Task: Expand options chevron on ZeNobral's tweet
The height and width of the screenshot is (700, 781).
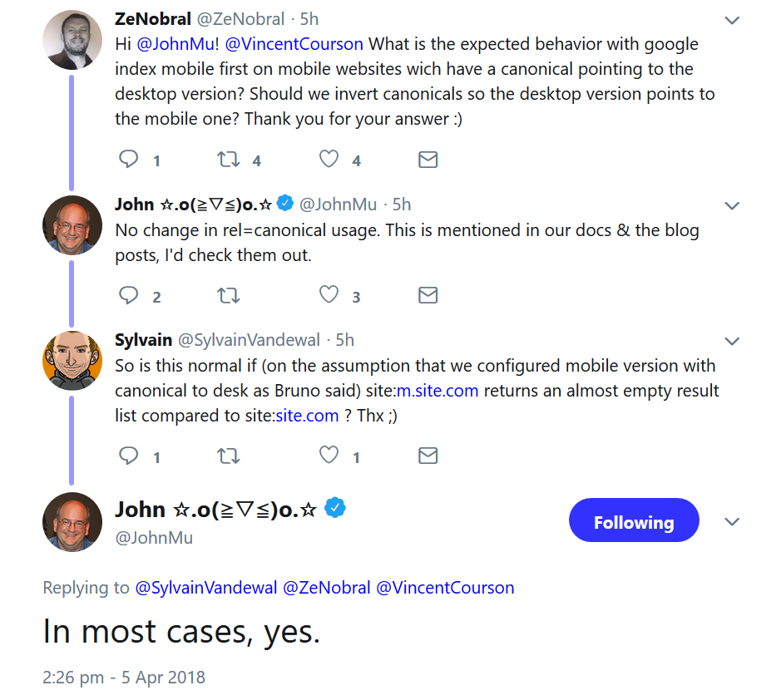Action: 732,20
